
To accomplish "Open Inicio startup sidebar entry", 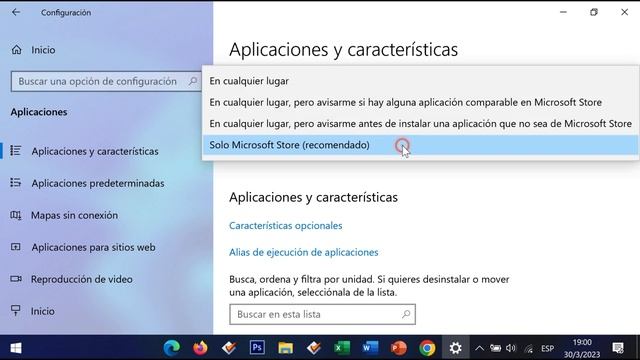I will [42, 311].
